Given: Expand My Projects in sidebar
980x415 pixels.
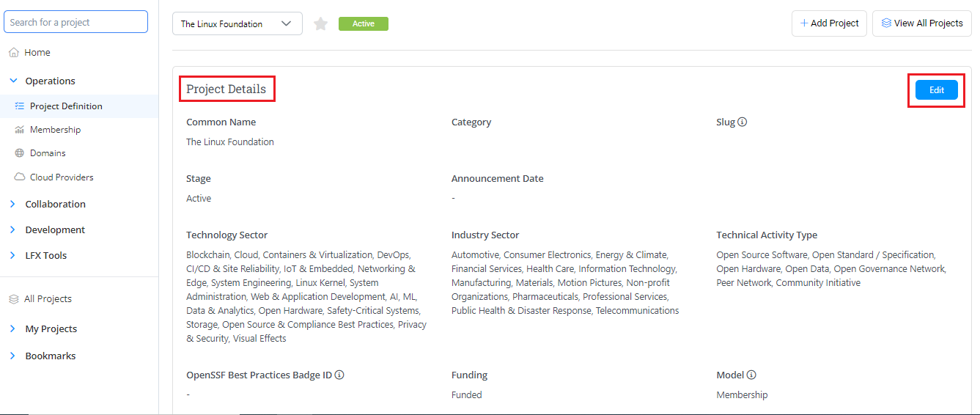Looking at the screenshot, I should coord(13,329).
